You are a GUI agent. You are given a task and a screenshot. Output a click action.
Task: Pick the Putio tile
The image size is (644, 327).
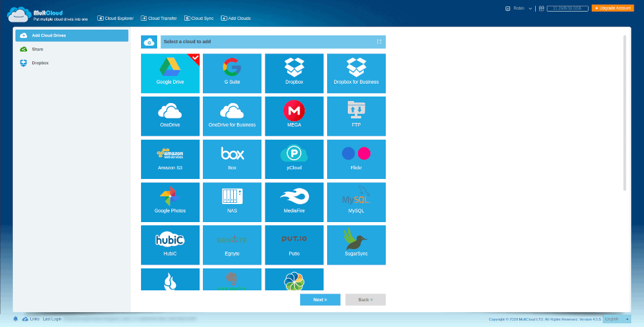294,245
